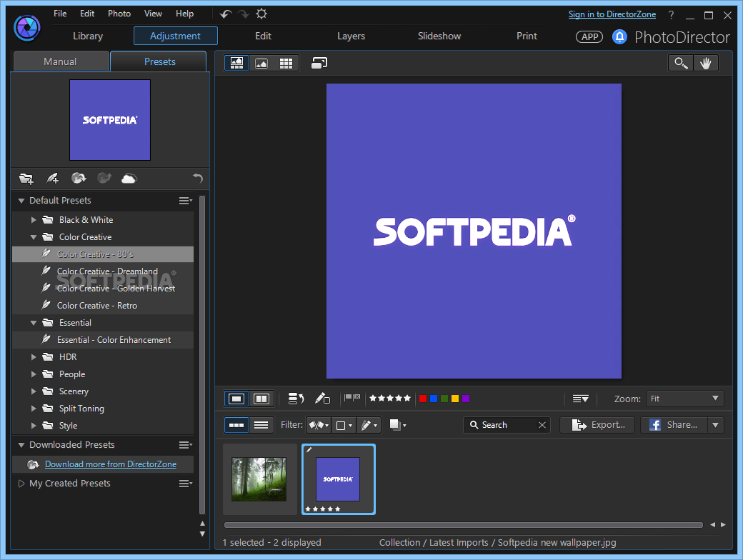Open the Photo menu
The width and height of the screenshot is (743, 560).
119,14
